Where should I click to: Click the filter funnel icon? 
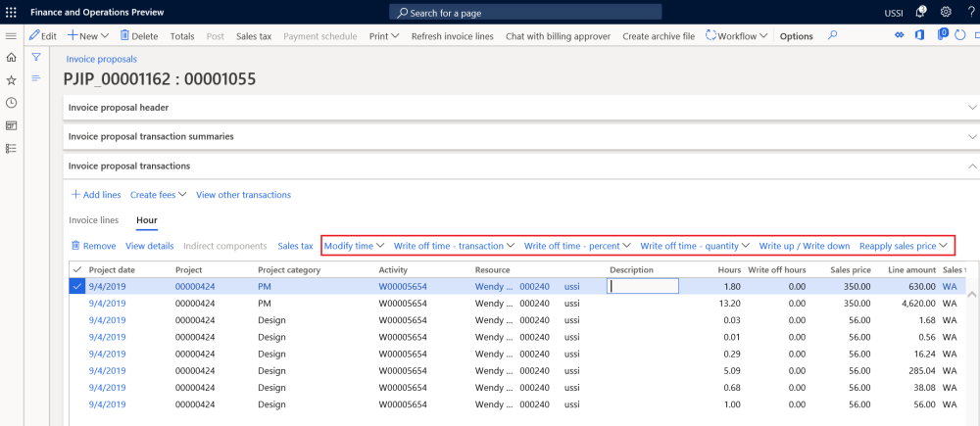36,58
